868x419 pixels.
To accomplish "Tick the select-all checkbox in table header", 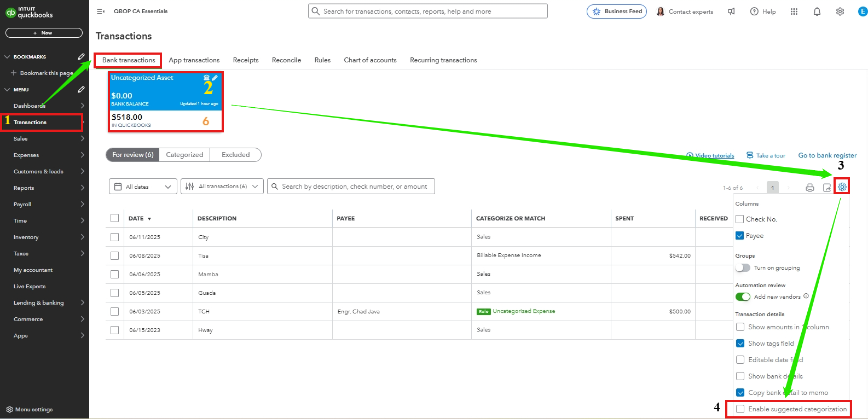I will point(114,218).
